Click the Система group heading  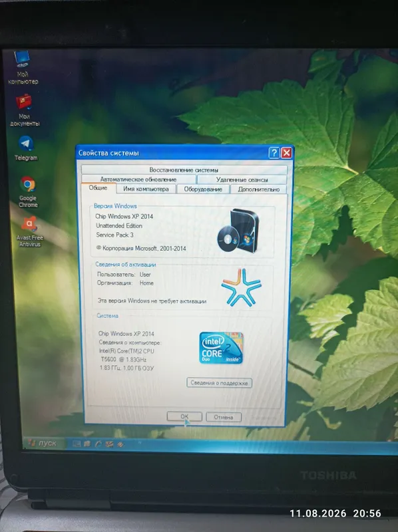click(107, 315)
